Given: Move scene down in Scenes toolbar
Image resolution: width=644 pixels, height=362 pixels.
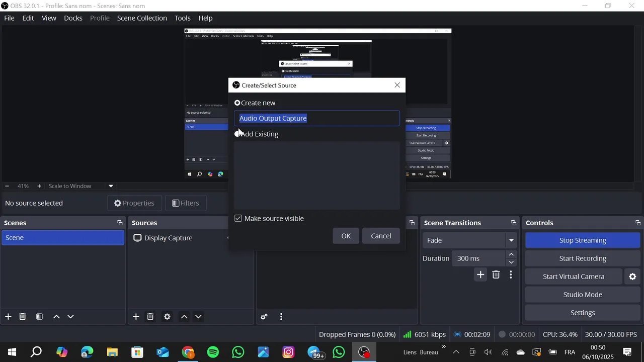Looking at the screenshot, I should pyautogui.click(x=70, y=317).
